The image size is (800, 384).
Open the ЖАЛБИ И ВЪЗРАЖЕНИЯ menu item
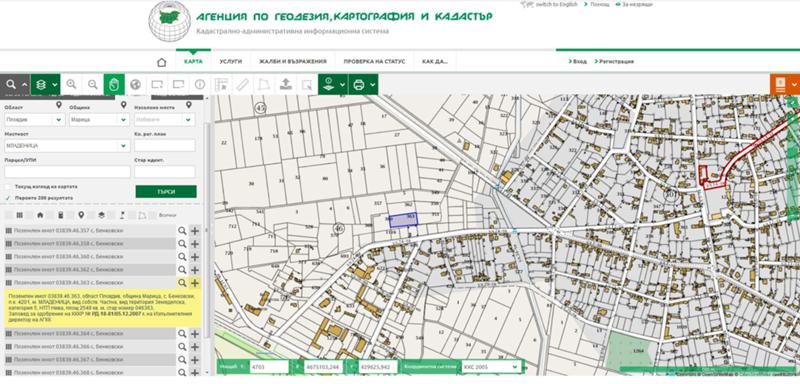point(292,62)
